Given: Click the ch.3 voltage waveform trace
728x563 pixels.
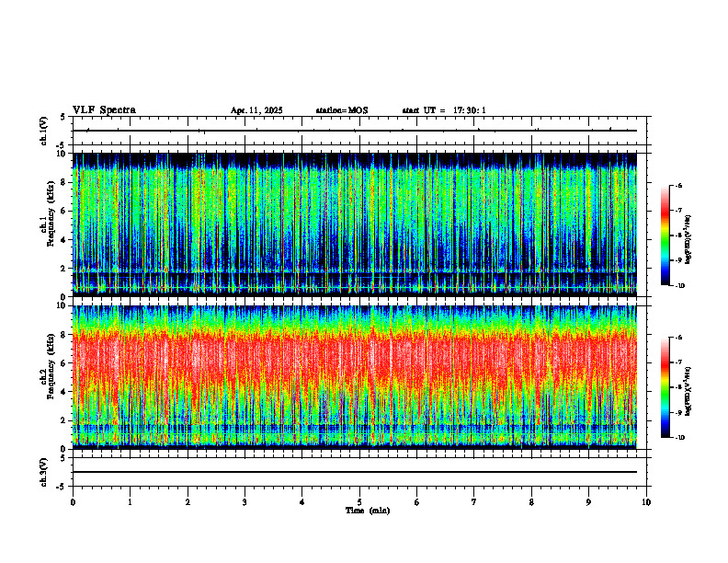Looking at the screenshot, I should [354, 472].
